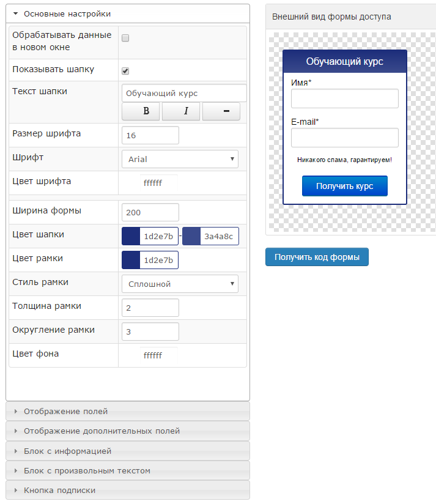Open the 'Стиль рамки' dropdown
The image size is (436, 504).
pos(180,284)
